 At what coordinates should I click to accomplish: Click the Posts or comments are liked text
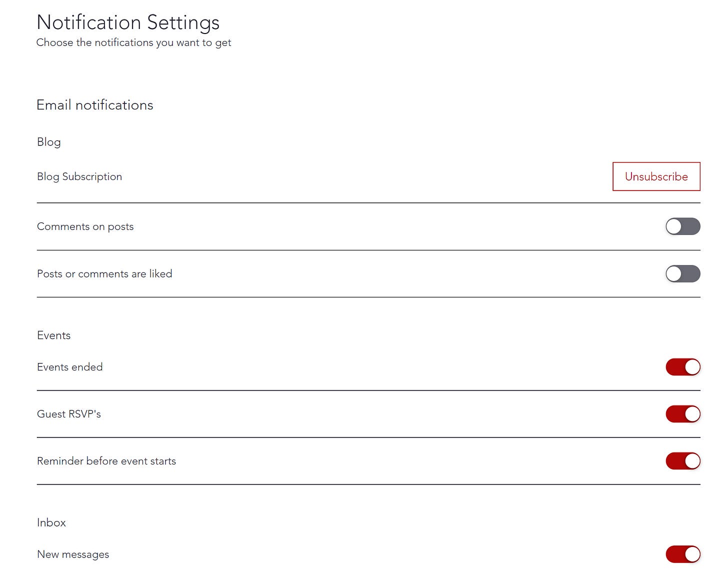104,273
